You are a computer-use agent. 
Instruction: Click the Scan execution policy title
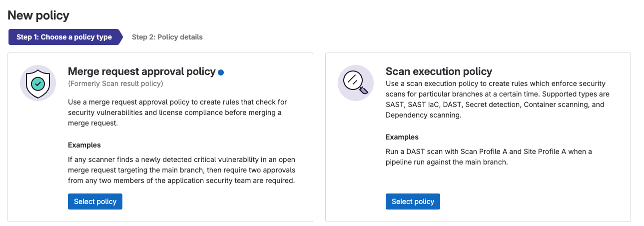tap(439, 71)
